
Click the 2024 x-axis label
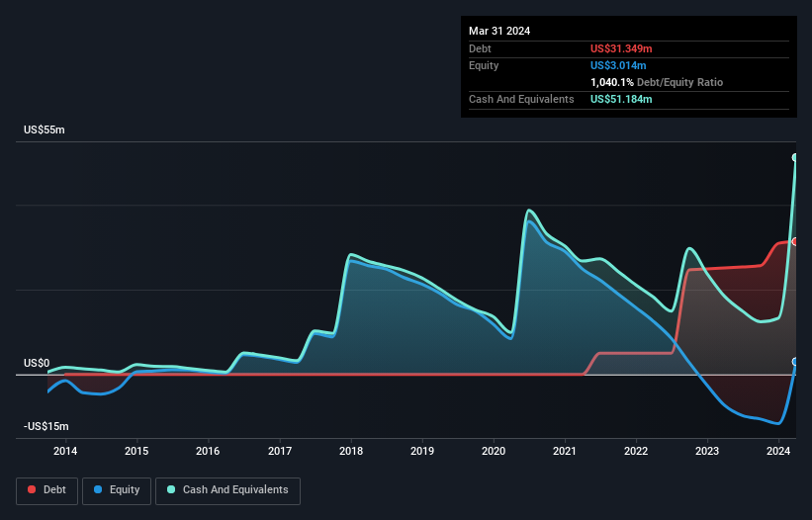(x=778, y=451)
